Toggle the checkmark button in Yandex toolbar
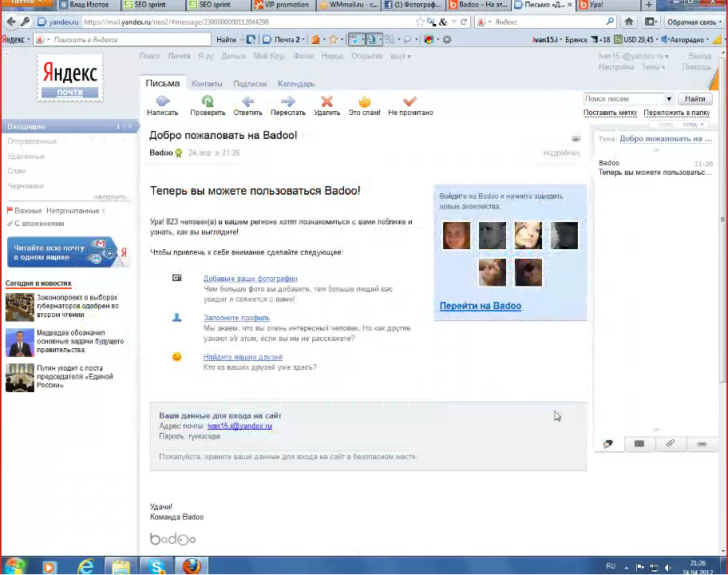The image size is (728, 575). [356, 39]
